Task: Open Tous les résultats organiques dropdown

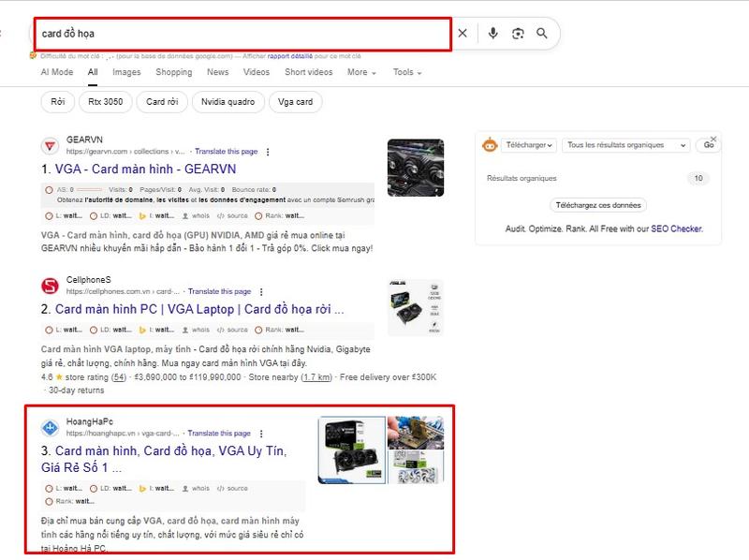Action: [626, 145]
